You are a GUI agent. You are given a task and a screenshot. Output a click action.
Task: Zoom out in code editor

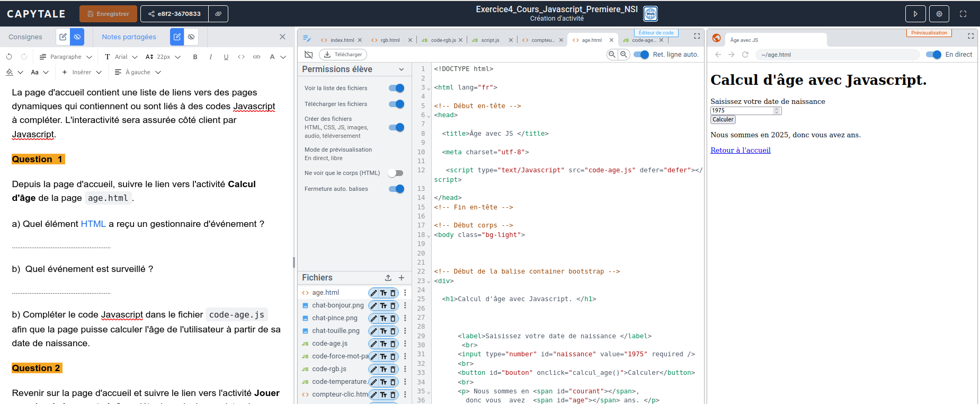612,55
